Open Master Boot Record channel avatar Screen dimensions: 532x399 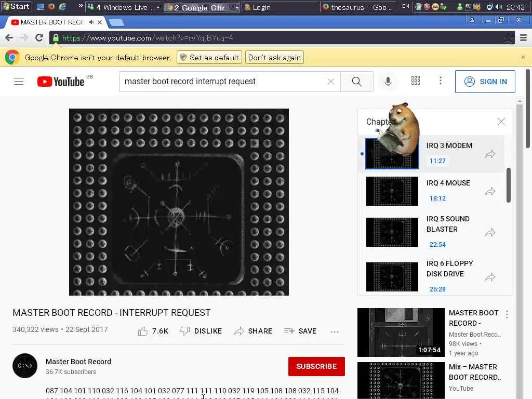click(25, 366)
